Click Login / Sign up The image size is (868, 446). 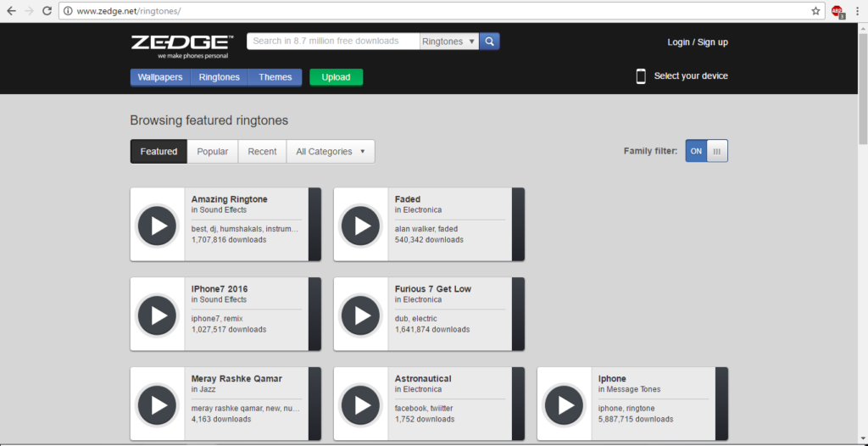[698, 42]
